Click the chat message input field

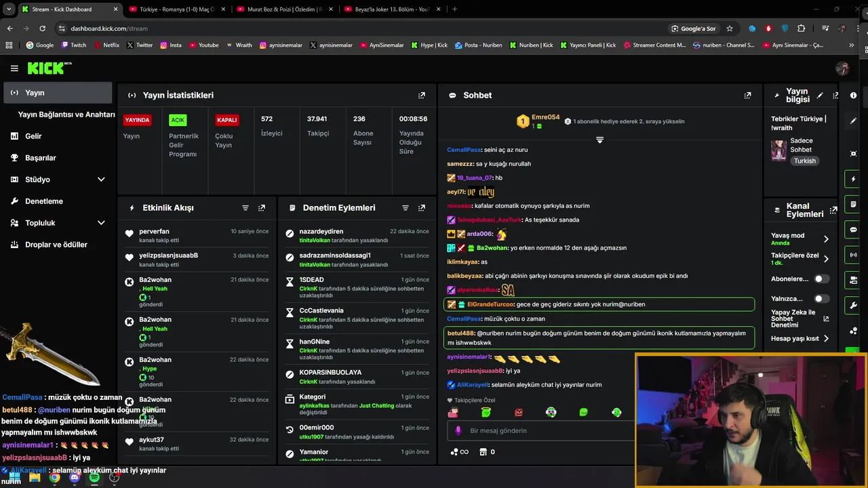click(539, 430)
